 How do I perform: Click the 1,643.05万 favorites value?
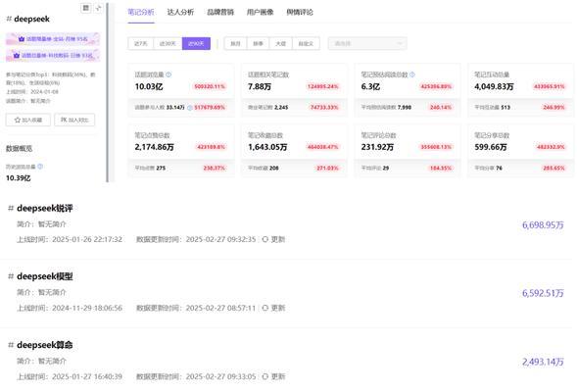point(267,147)
